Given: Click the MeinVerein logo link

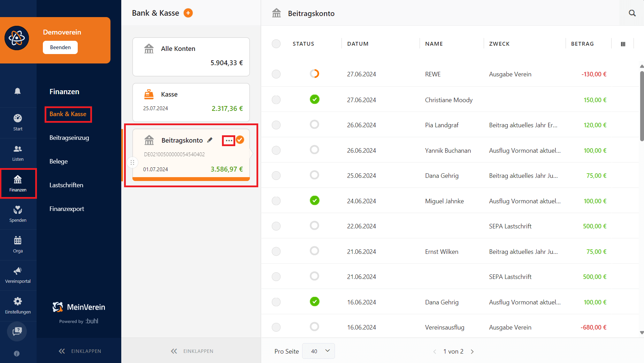Looking at the screenshot, I should pyautogui.click(x=79, y=307).
